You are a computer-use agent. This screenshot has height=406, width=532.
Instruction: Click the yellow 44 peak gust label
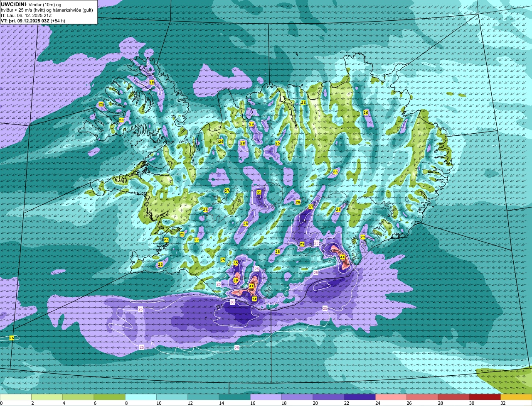coord(342,257)
